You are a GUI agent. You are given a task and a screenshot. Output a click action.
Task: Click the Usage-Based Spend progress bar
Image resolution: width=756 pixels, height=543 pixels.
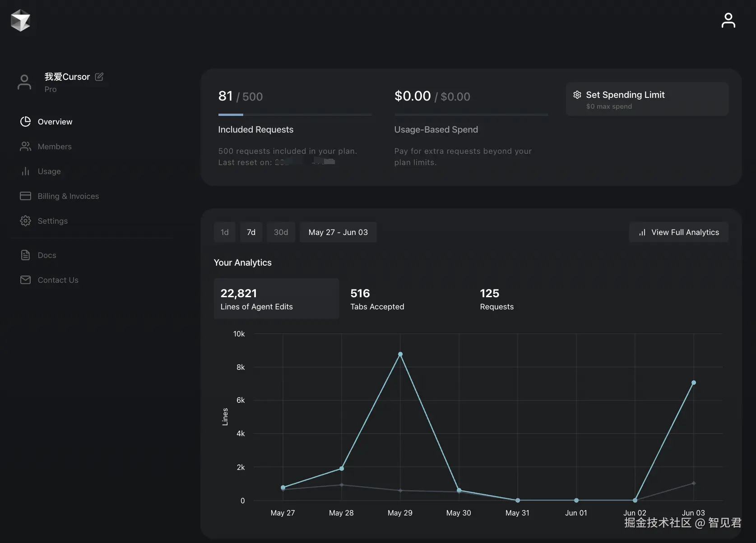click(x=471, y=115)
